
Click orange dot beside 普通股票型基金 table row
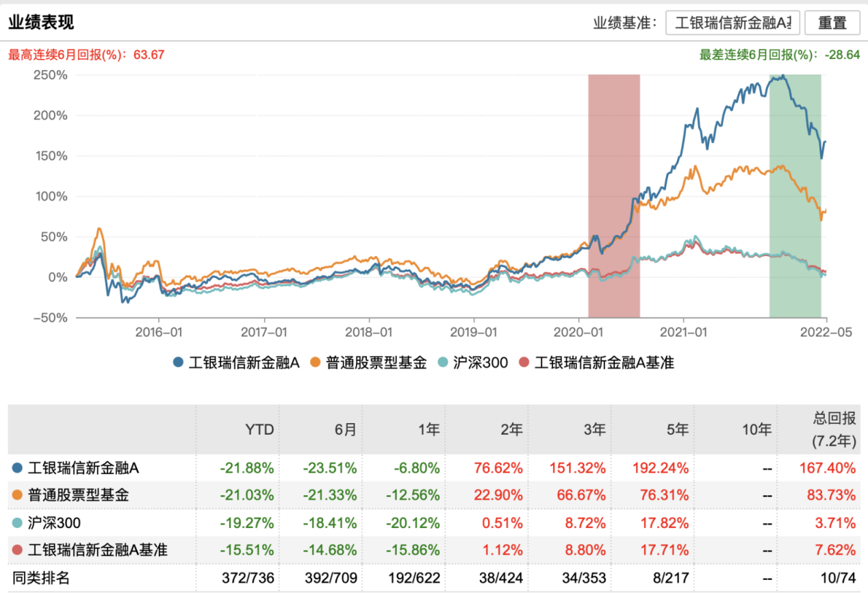tap(17, 495)
